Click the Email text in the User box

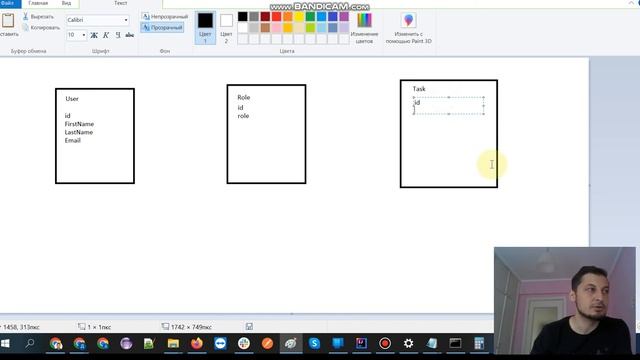point(73,140)
